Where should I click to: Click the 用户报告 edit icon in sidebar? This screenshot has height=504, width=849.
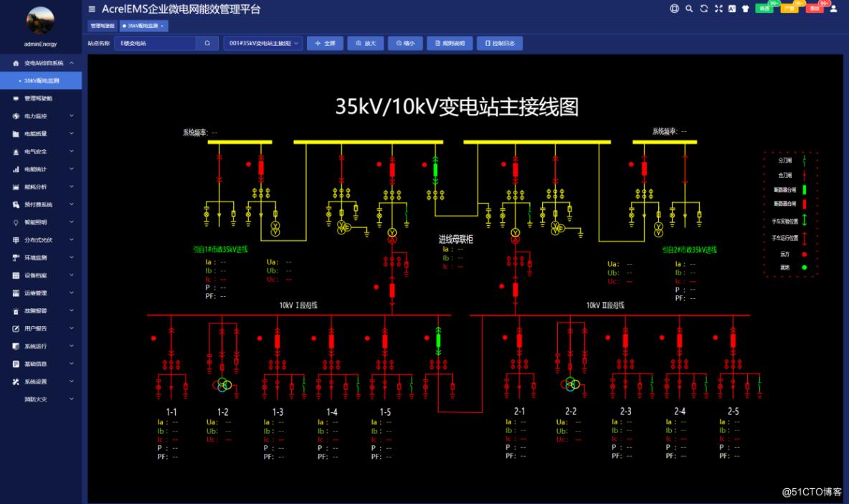(16, 328)
